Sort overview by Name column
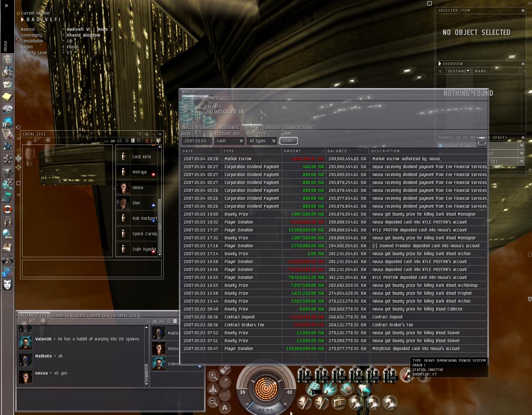Screen dimensions: 532x415 pyautogui.click(x=497, y=71)
